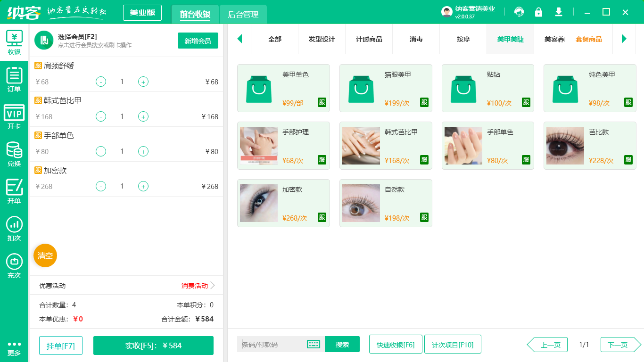
Task: Increase quantity of 肩颈舒缓 with plus
Action: [x=143, y=82]
